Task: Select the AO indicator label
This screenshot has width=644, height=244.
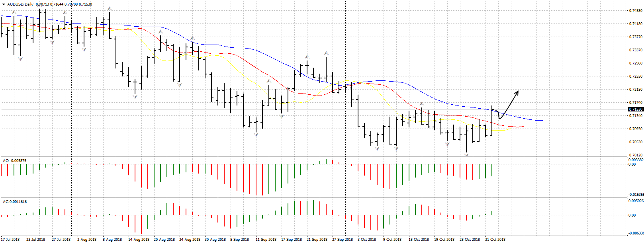Action: click(15, 160)
